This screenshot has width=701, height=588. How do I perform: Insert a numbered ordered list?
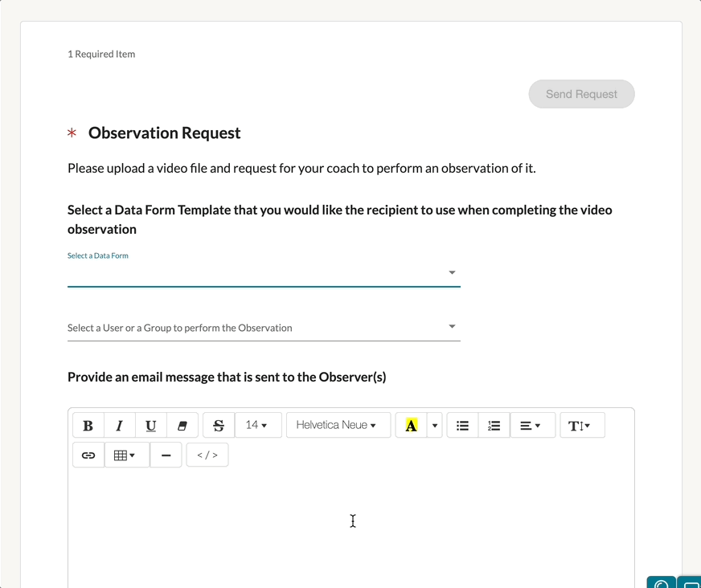coord(494,426)
